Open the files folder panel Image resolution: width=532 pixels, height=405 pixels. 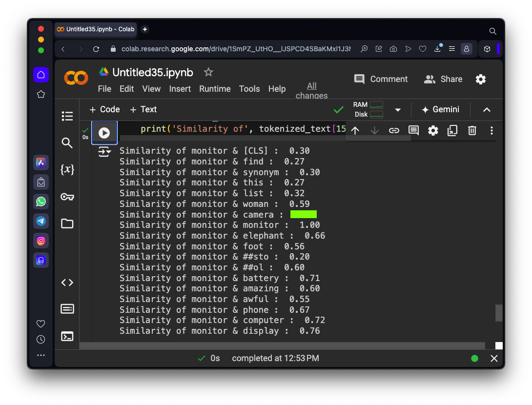[x=67, y=223]
